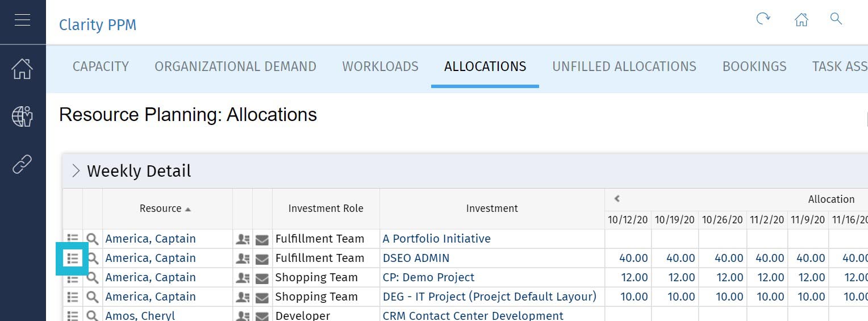This screenshot has width=868, height=321.
Task: Switch to the ORGANIZATIONAL DEMAND tab
Action: click(235, 66)
